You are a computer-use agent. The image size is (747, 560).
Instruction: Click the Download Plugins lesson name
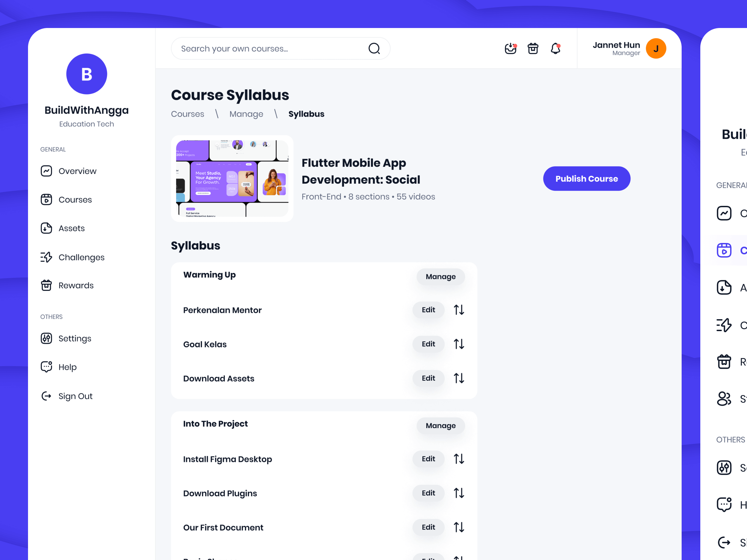[x=220, y=493]
